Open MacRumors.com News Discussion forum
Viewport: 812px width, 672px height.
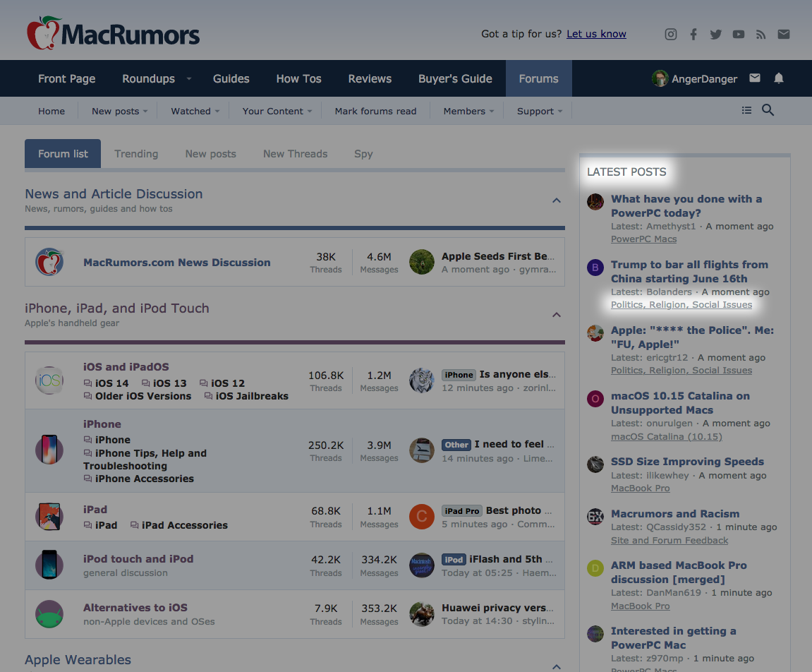click(x=176, y=262)
